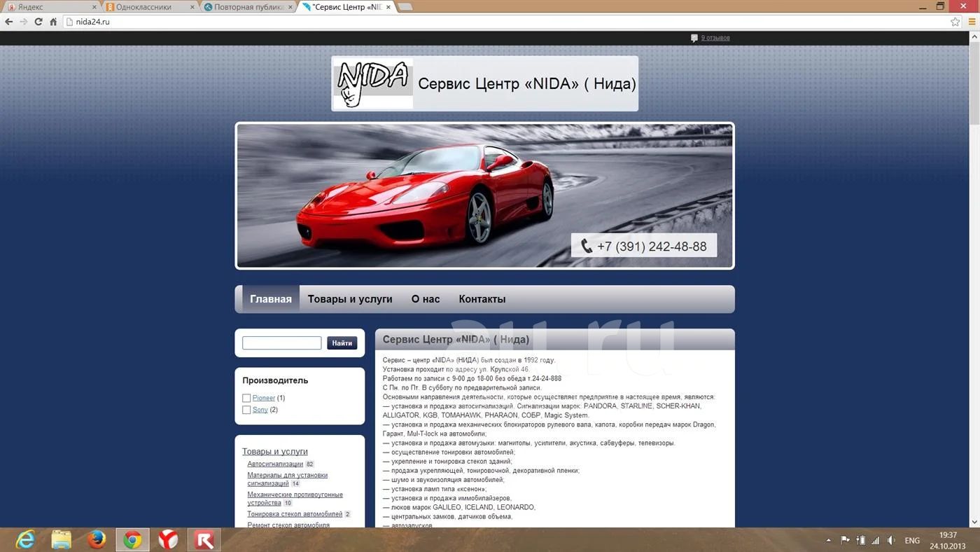The height and width of the screenshot is (552, 980).
Task: Show hidden system tray icons
Action: pyautogui.click(x=829, y=541)
